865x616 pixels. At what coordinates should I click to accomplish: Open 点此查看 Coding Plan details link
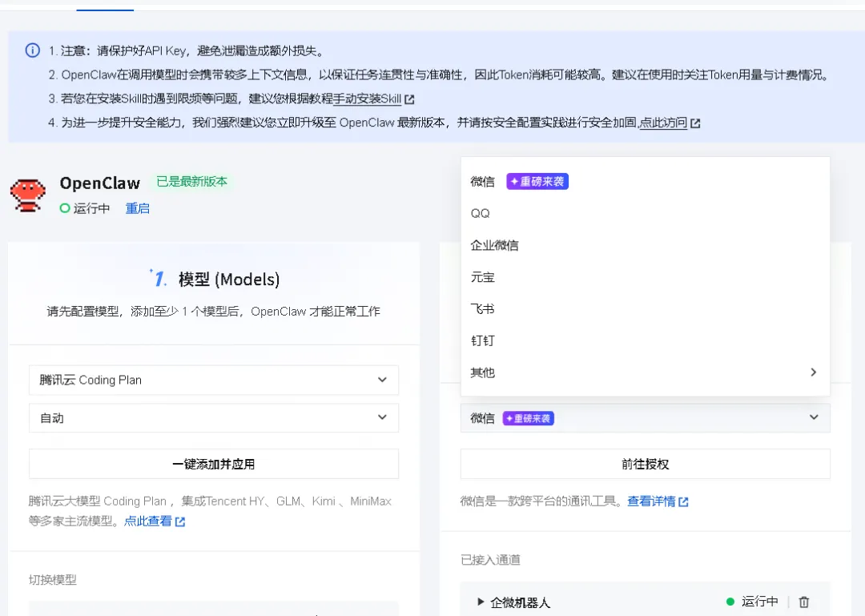[148, 521]
